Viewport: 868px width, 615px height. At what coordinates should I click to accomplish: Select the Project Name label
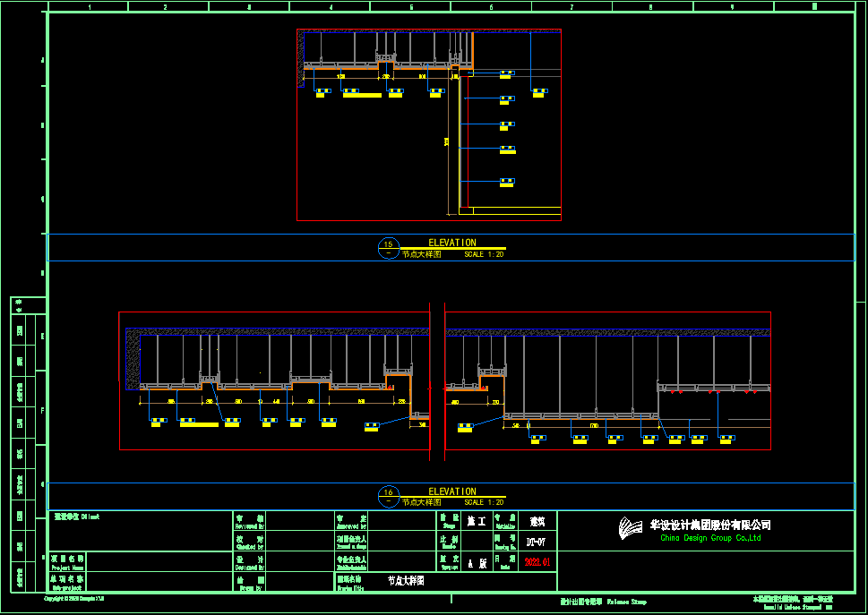67,568
